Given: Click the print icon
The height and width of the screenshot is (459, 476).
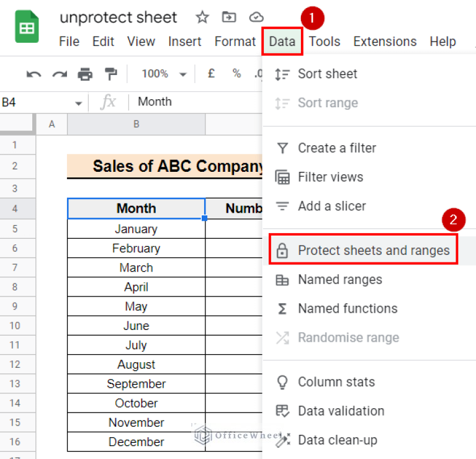Looking at the screenshot, I should (x=85, y=74).
